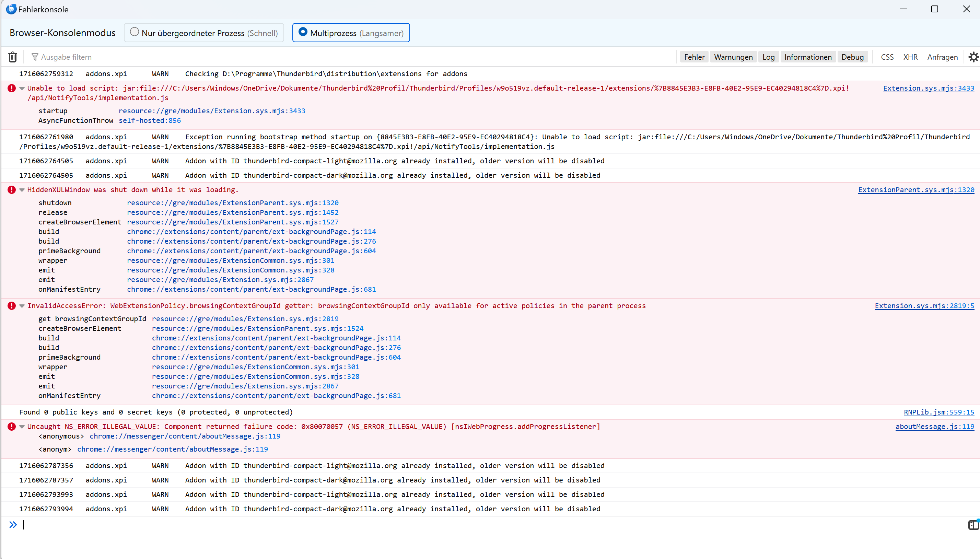
Task: Toggle the Warnungen filter button
Action: (x=733, y=57)
